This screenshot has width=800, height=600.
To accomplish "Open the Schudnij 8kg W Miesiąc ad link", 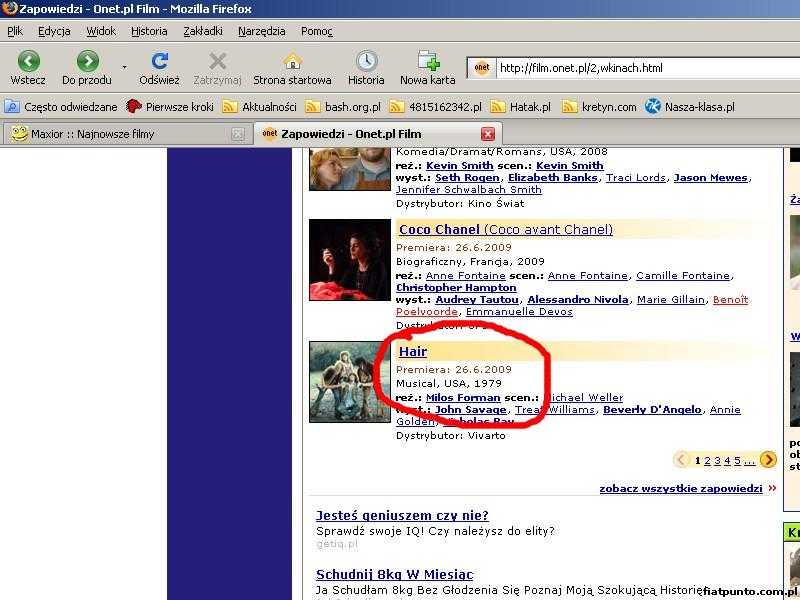I will click(395, 574).
